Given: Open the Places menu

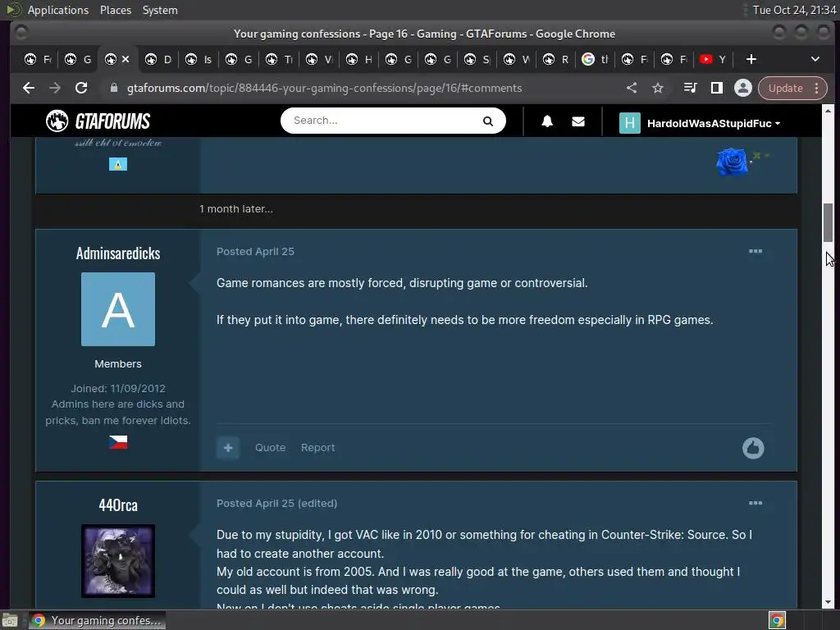Looking at the screenshot, I should tap(116, 10).
